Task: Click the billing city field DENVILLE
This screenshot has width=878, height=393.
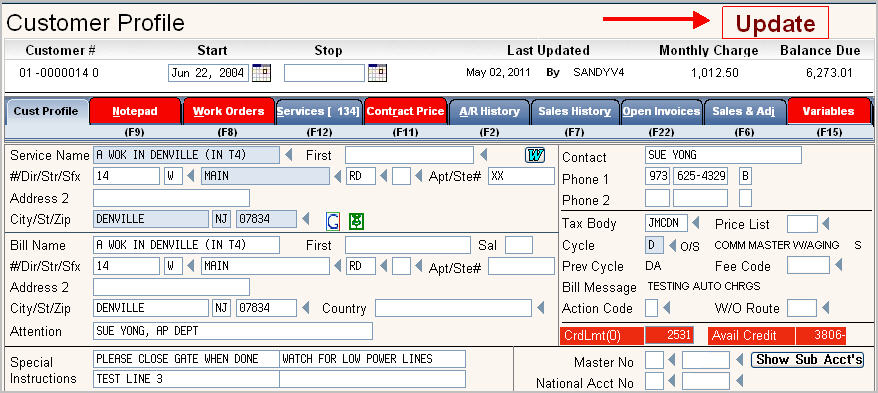Action: point(150,308)
